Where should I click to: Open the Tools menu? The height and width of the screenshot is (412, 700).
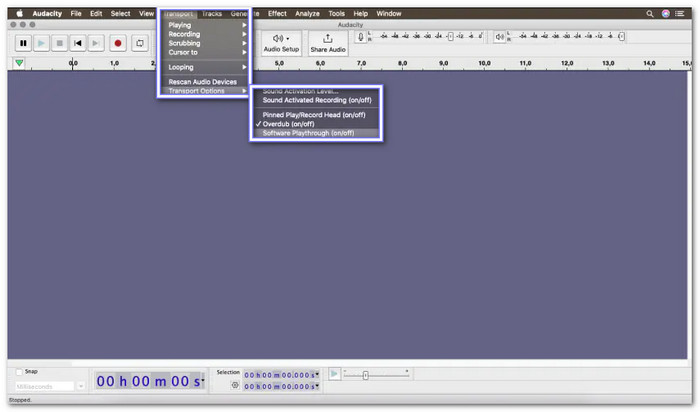click(337, 13)
